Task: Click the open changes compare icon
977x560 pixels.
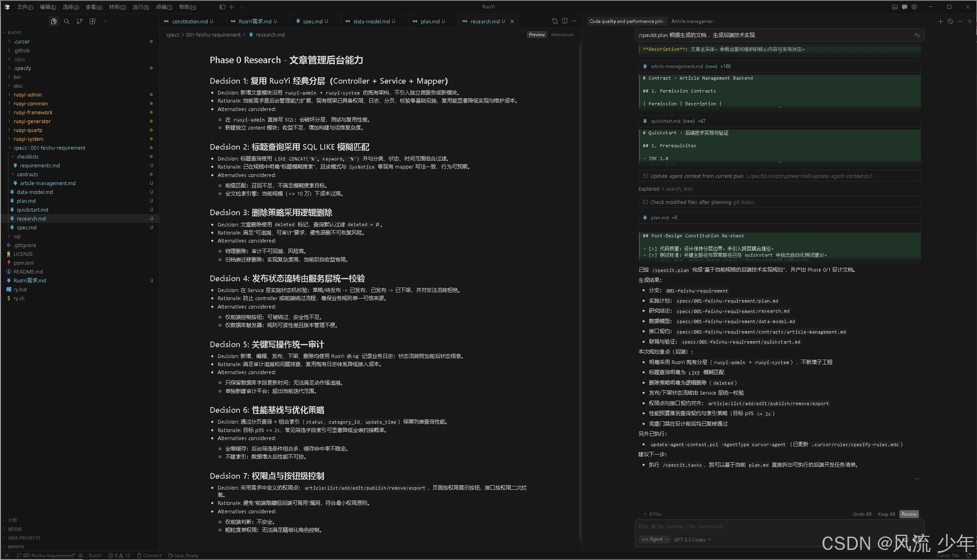Action: pos(555,21)
